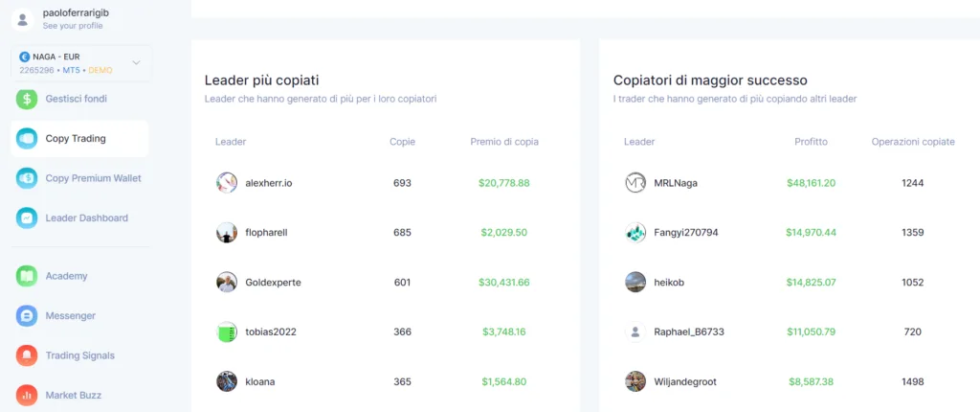Click the Leader più copiati heading
The image size is (980, 412).
tap(262, 80)
